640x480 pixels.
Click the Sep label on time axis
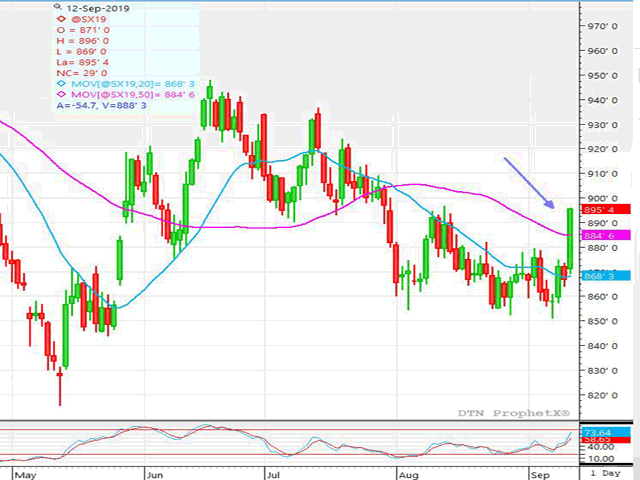tap(540, 475)
